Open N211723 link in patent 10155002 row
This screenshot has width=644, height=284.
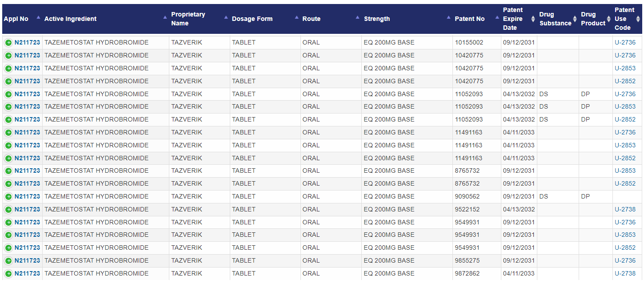click(27, 43)
